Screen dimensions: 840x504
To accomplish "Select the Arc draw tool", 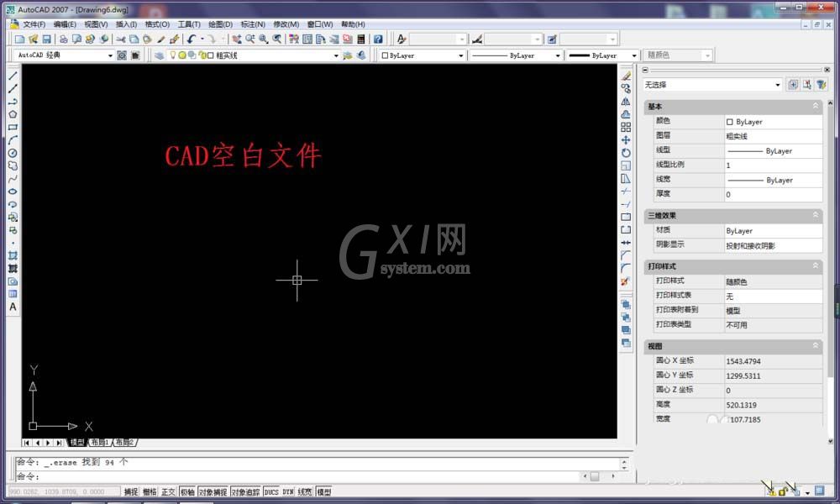I will pos(13,140).
